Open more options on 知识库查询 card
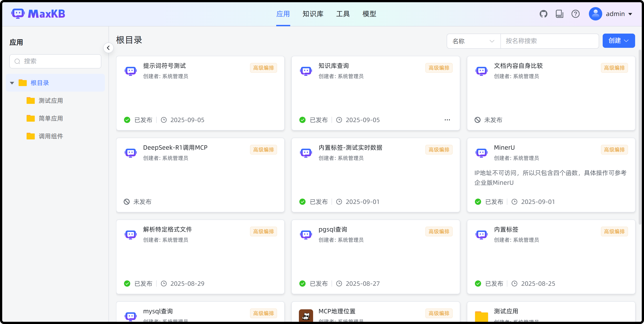Screen dimensions: 644x324 [447, 120]
